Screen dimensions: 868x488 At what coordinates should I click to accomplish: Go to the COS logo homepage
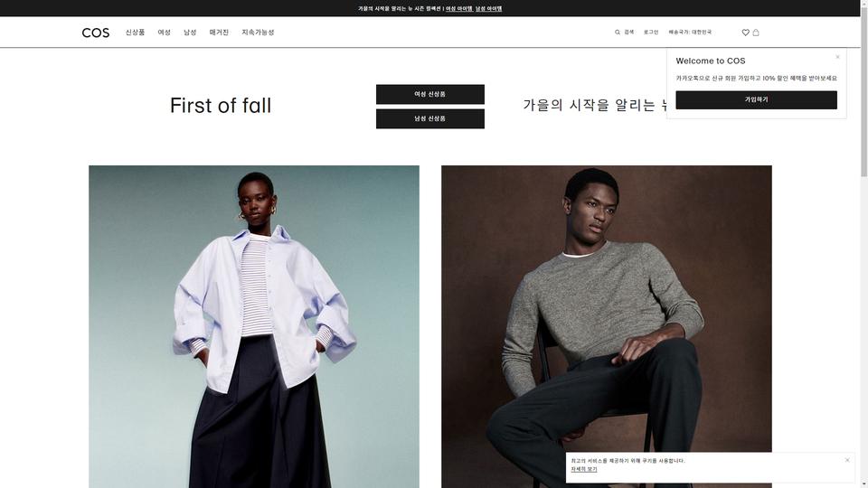point(96,33)
